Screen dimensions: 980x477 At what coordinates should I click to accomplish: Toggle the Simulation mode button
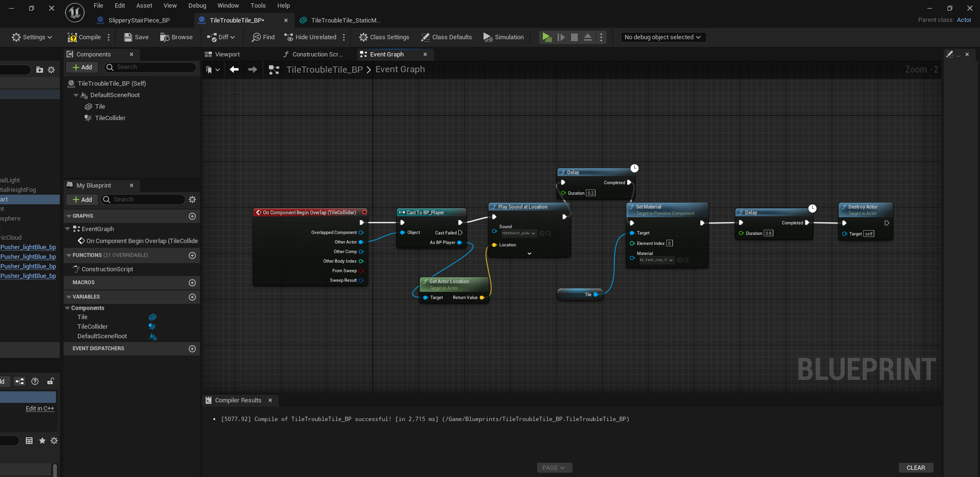504,37
